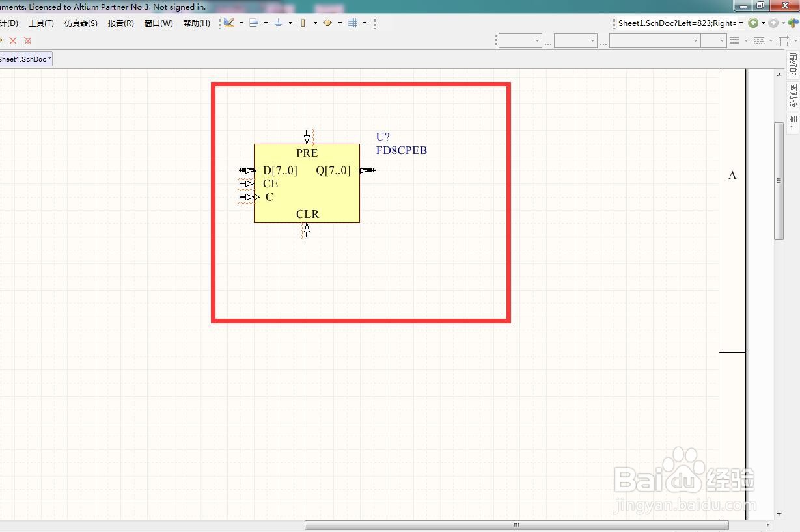This screenshot has width=800, height=532.
Task: Open the Utility drawing tools icon
Action: click(x=229, y=23)
